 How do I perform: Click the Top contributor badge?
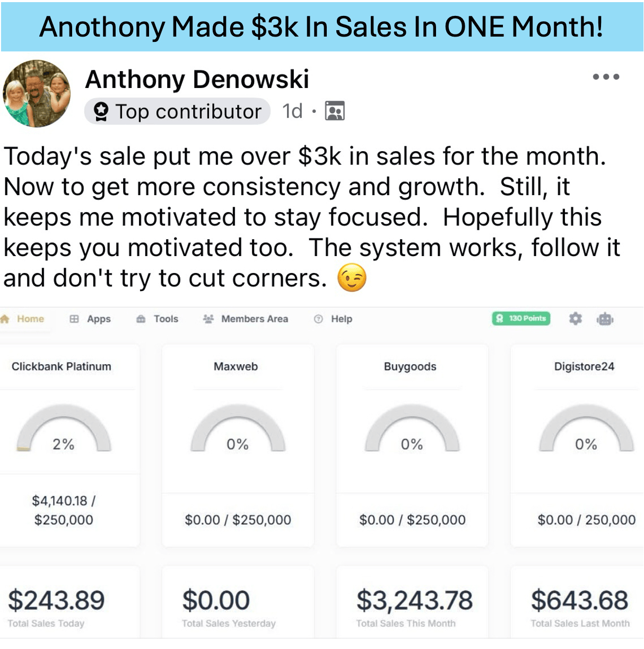click(x=178, y=111)
